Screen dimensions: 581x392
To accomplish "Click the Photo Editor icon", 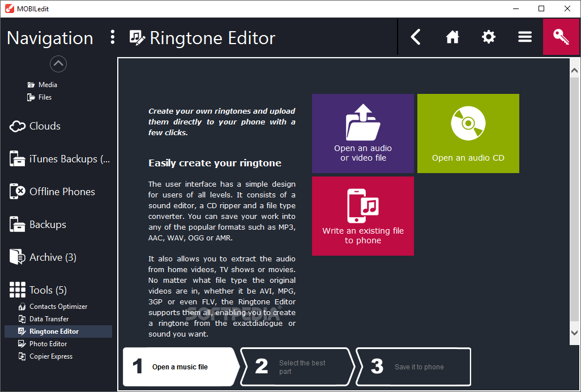I will 22,344.
